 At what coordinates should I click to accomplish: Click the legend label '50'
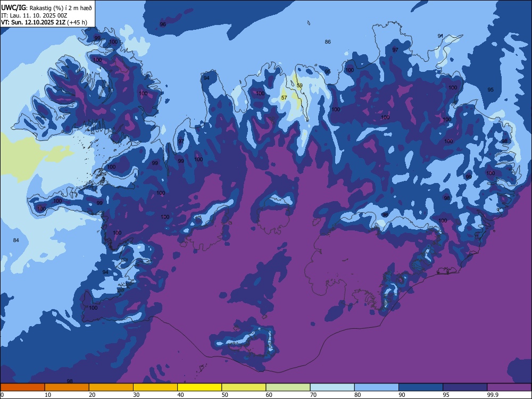tap(225, 395)
